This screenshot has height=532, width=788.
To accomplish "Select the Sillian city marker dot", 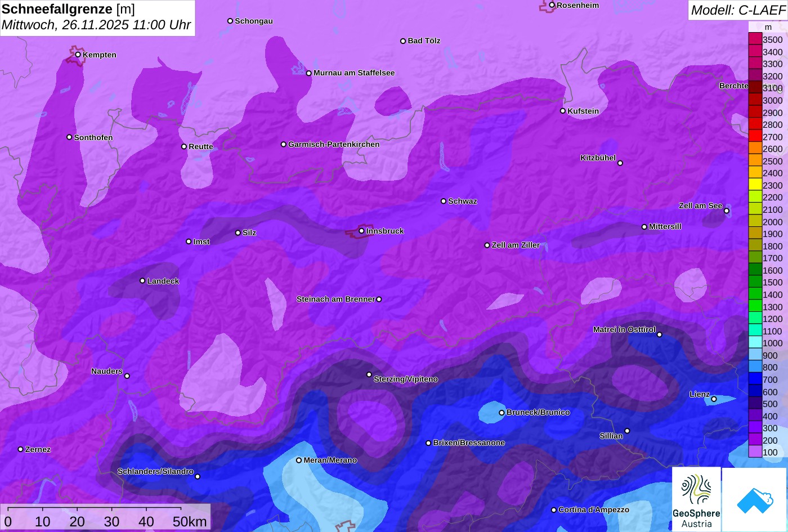I will pyautogui.click(x=627, y=431).
